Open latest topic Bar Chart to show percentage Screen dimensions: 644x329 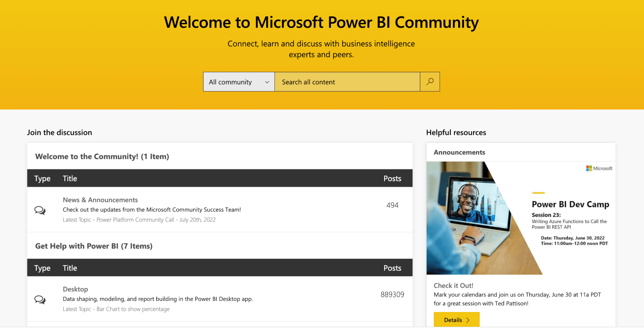[133, 309]
